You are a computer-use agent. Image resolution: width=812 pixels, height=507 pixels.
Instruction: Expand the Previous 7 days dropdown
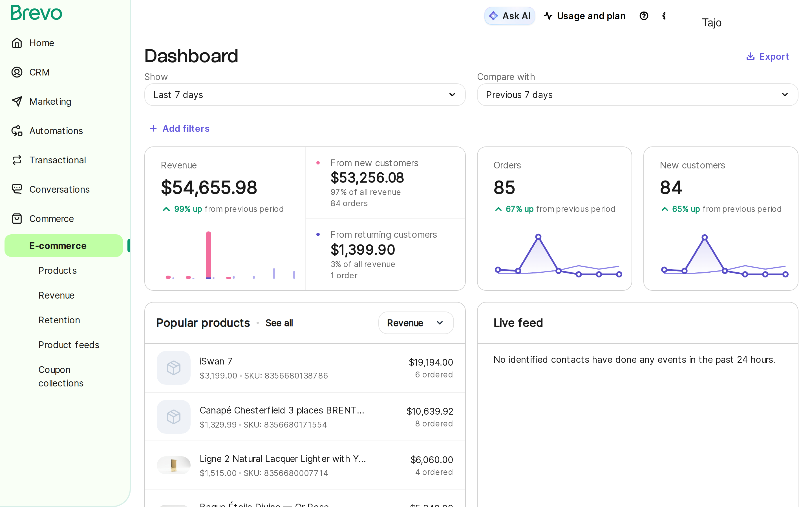637,95
